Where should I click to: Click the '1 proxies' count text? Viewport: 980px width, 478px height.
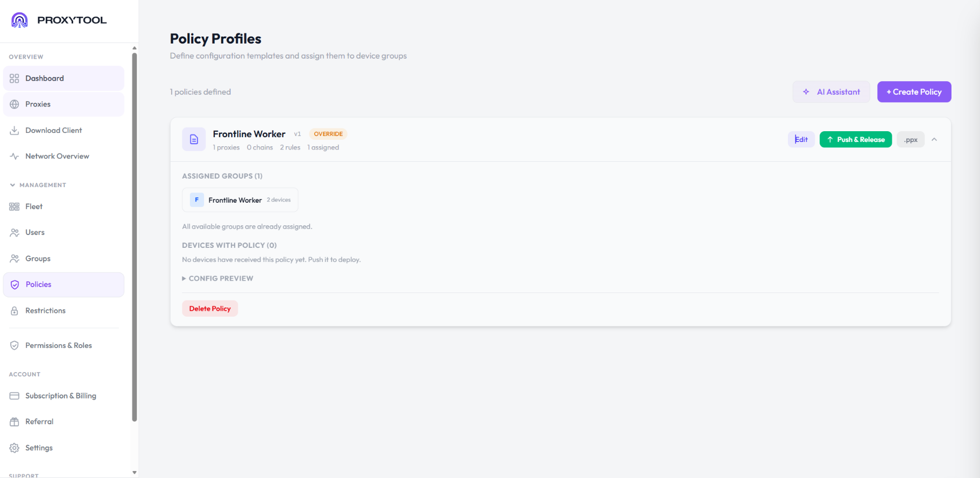point(226,147)
